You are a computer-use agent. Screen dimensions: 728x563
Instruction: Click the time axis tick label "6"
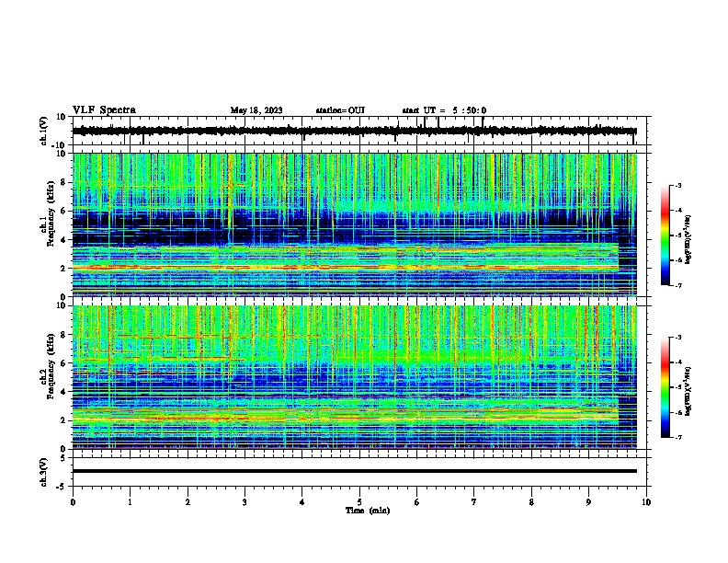(x=416, y=502)
